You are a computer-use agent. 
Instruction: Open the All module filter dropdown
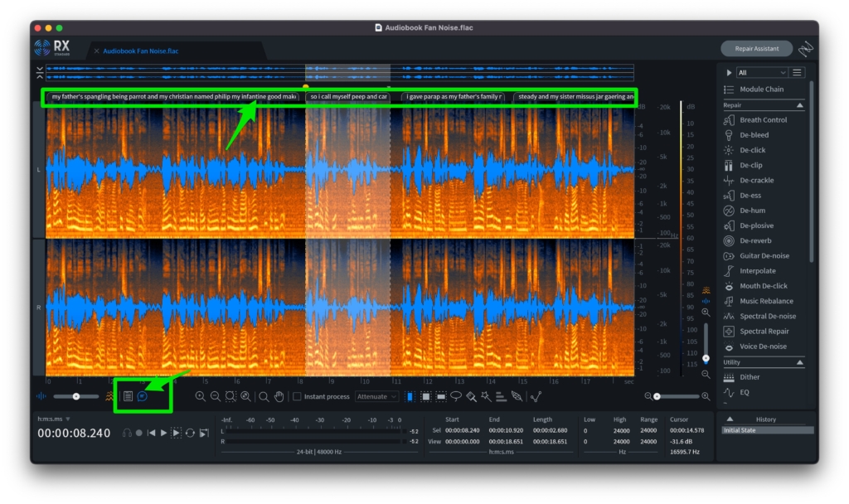pos(760,73)
